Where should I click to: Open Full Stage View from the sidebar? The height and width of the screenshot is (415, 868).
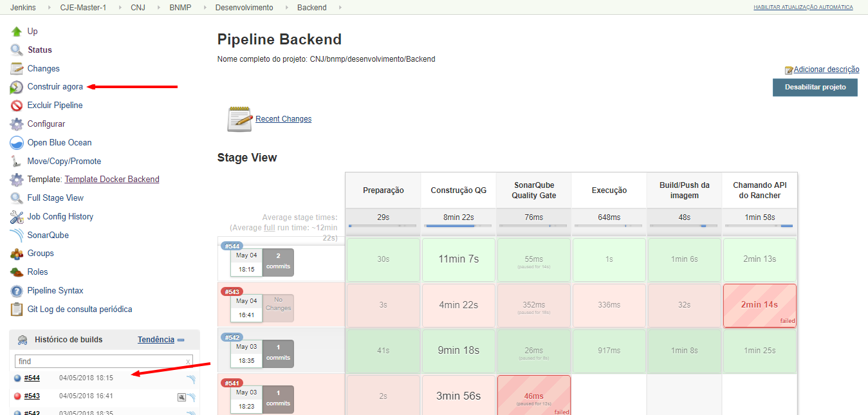[55, 198]
